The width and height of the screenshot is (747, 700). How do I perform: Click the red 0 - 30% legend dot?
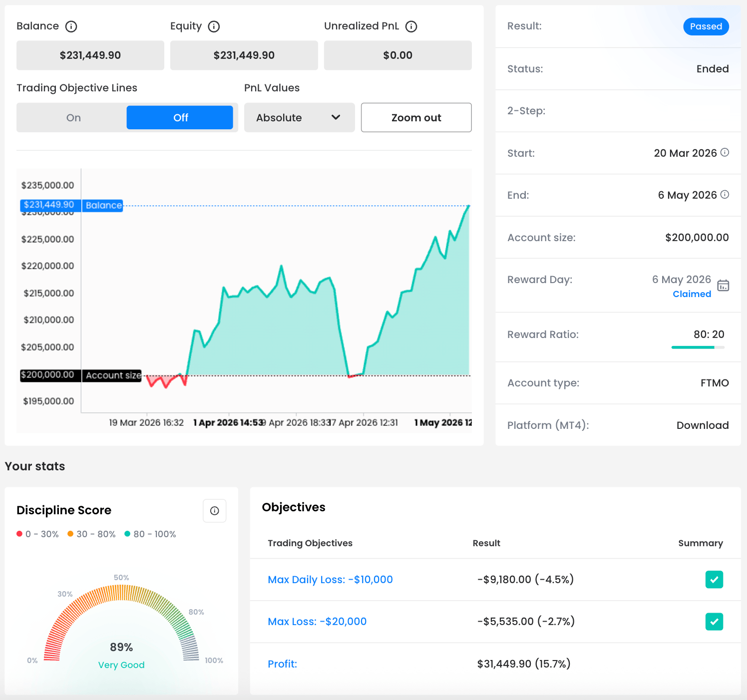coord(19,534)
